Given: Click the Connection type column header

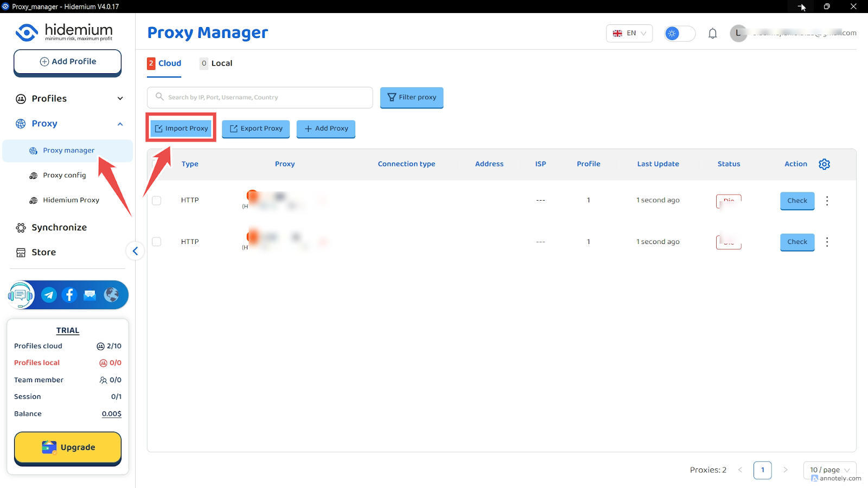Looking at the screenshot, I should point(406,164).
